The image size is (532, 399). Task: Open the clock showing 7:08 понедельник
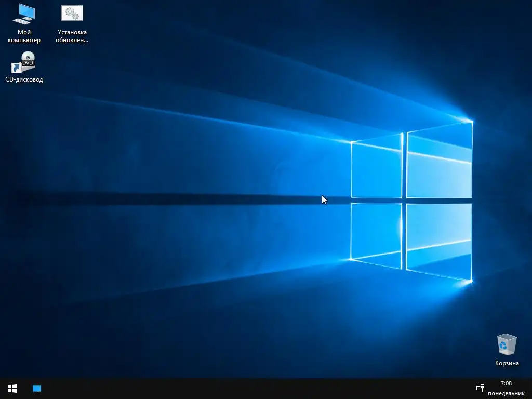click(506, 389)
